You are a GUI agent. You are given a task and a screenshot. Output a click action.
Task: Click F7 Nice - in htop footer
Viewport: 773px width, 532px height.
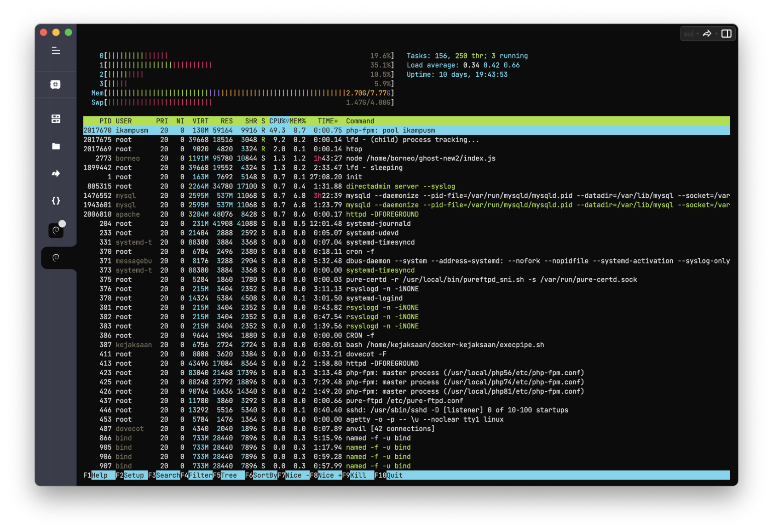point(294,475)
